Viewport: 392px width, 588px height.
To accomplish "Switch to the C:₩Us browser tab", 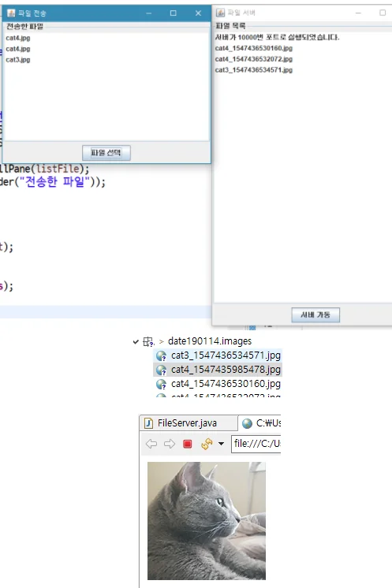I will pyautogui.click(x=261, y=423).
